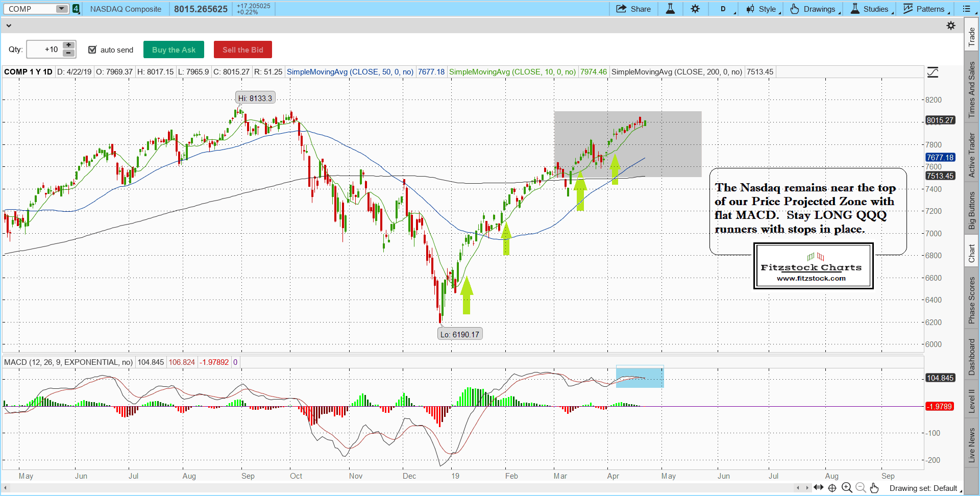Screen dimensions: 980x496
Task: Open the Style dropdown menu
Action: click(763, 9)
